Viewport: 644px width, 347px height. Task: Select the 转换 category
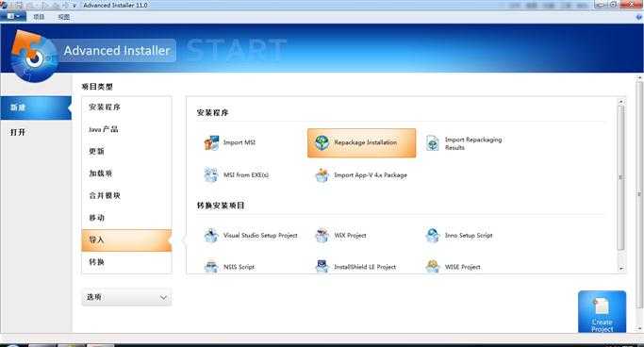[126, 262]
